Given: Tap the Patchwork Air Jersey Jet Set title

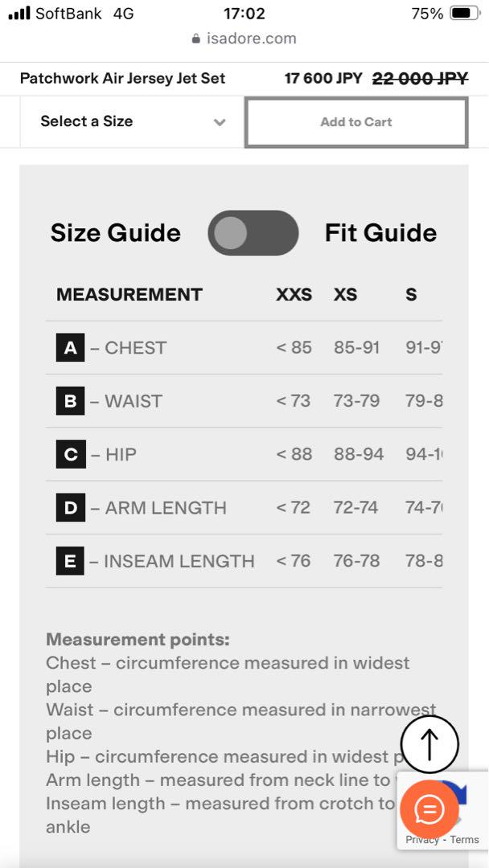Looking at the screenshot, I should tap(122, 78).
